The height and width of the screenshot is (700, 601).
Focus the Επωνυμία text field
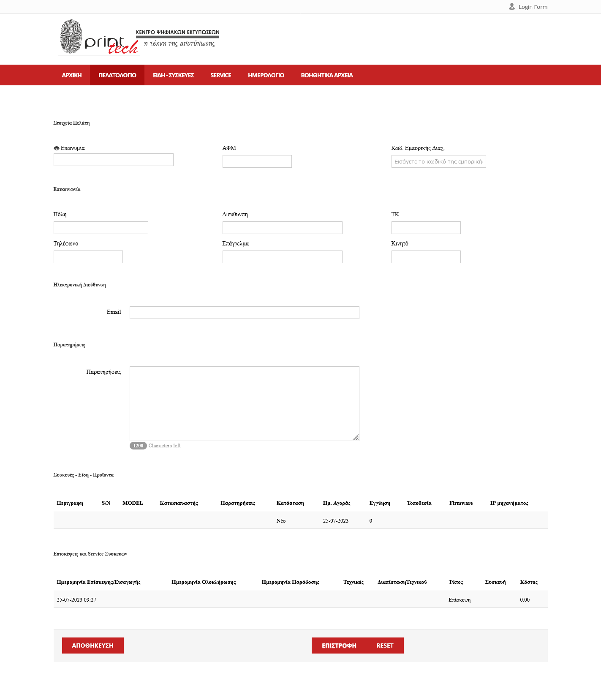click(x=113, y=160)
